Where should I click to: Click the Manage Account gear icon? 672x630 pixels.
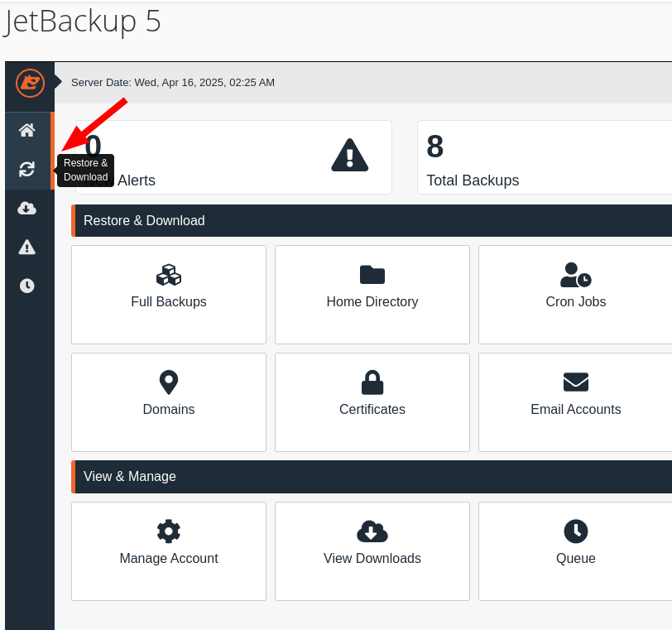pos(169,531)
